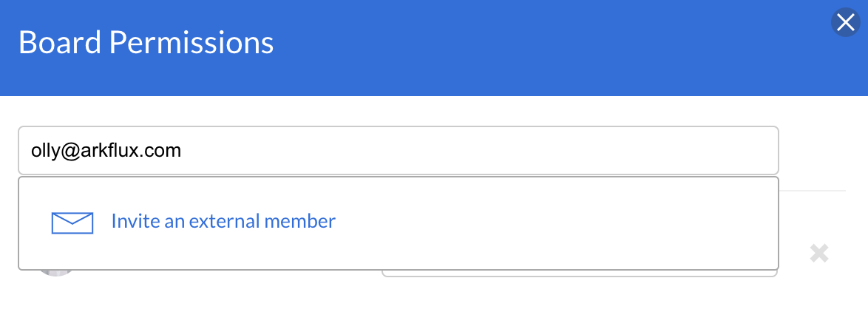Viewport: 868px width, 312px height.
Task: Click the divider line above the member row
Action: (x=812, y=191)
